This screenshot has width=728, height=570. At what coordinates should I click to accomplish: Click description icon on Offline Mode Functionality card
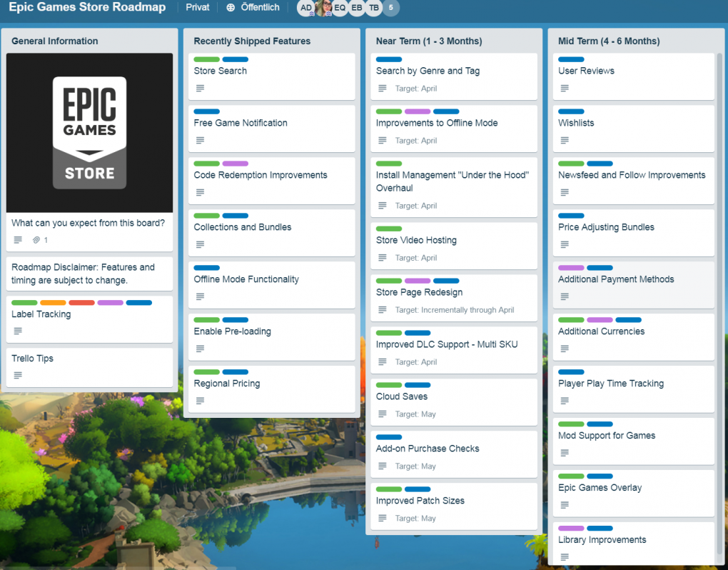click(x=200, y=296)
